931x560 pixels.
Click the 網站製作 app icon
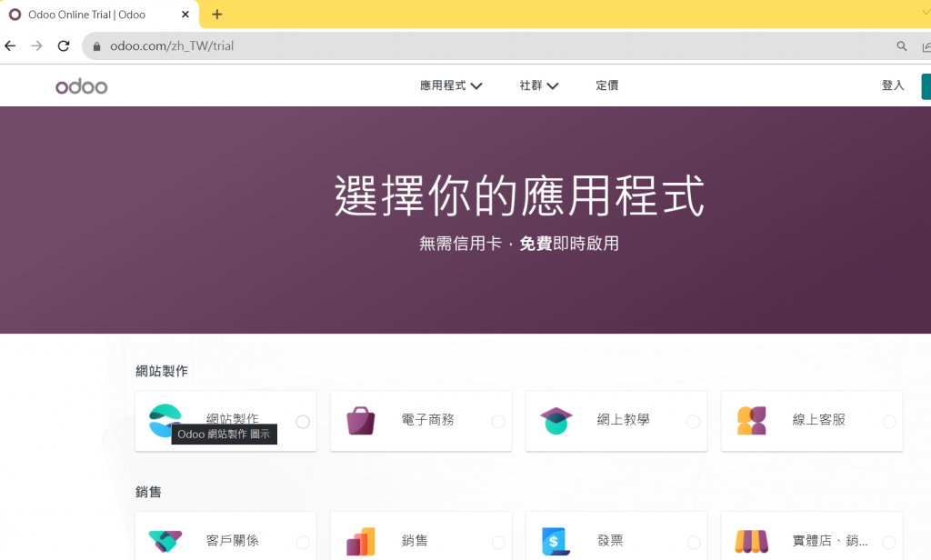coord(165,420)
